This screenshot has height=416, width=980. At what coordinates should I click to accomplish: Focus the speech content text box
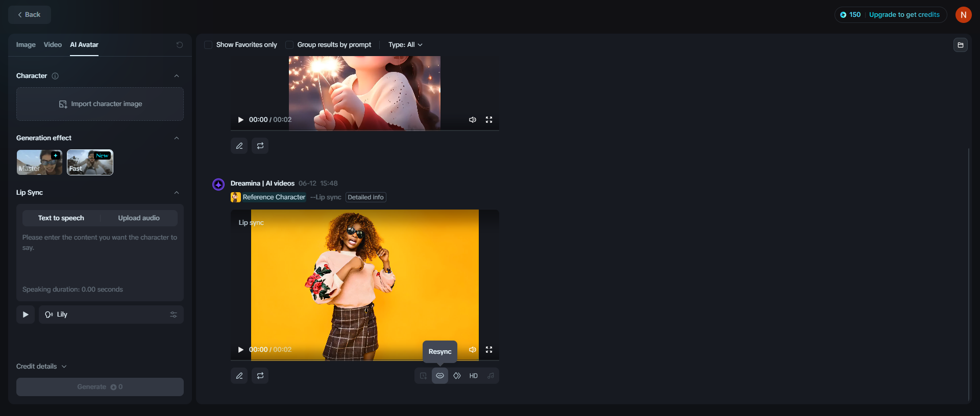(x=100, y=257)
